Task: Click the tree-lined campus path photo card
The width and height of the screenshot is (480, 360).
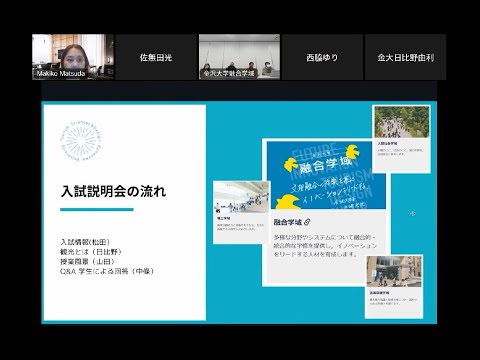Action: tap(402, 139)
